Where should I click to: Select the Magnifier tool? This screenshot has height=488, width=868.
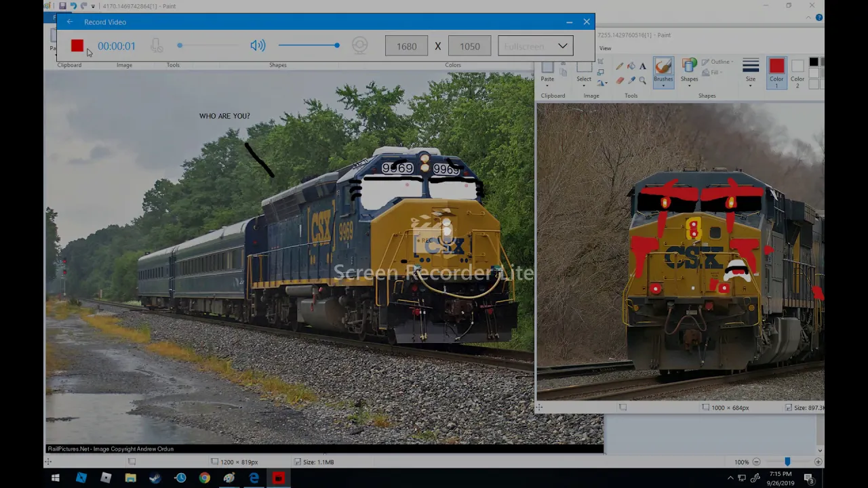(x=643, y=80)
